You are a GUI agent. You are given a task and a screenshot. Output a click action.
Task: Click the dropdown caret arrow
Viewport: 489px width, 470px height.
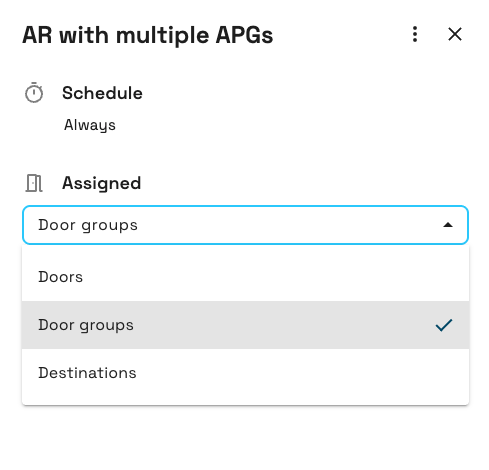pyautogui.click(x=448, y=225)
